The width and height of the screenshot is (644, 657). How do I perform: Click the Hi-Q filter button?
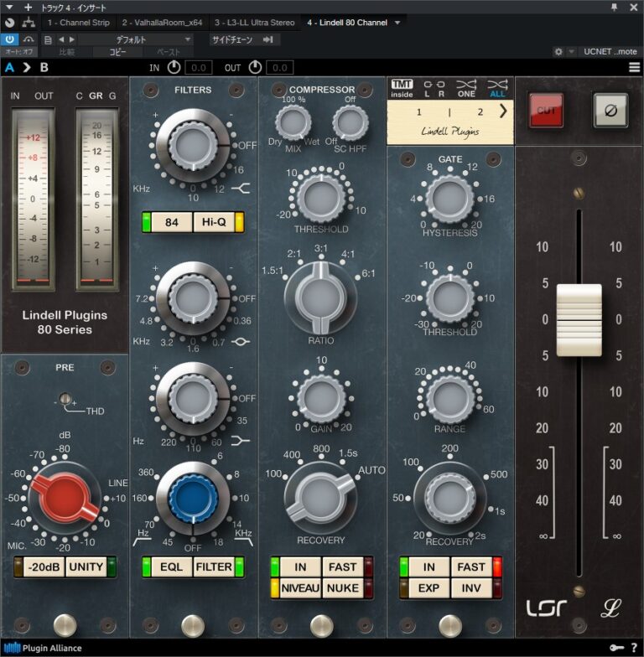(x=213, y=222)
